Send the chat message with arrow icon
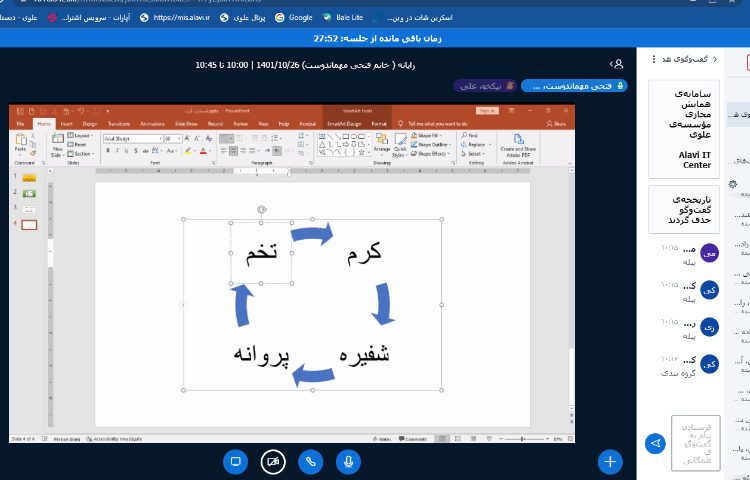The height and width of the screenshot is (480, 750). (655, 442)
